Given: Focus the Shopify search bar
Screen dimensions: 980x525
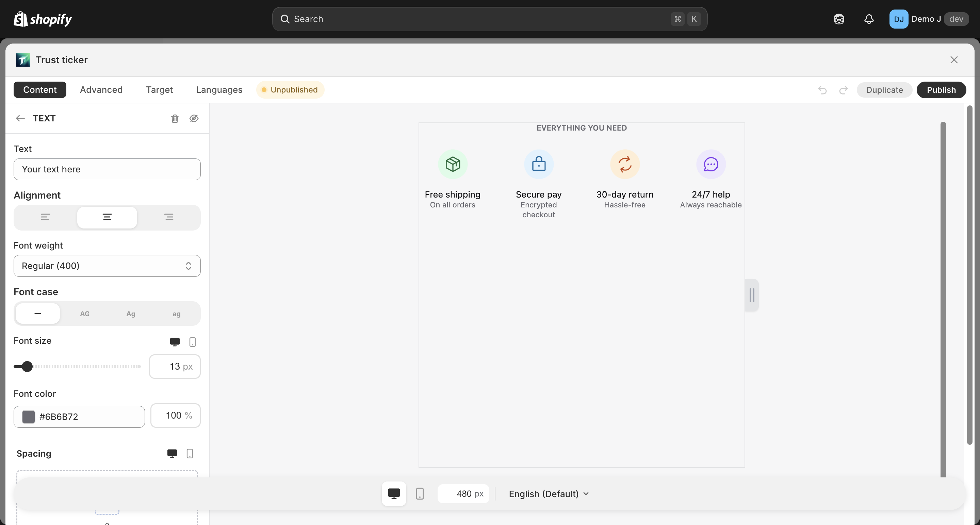Looking at the screenshot, I should pos(490,19).
